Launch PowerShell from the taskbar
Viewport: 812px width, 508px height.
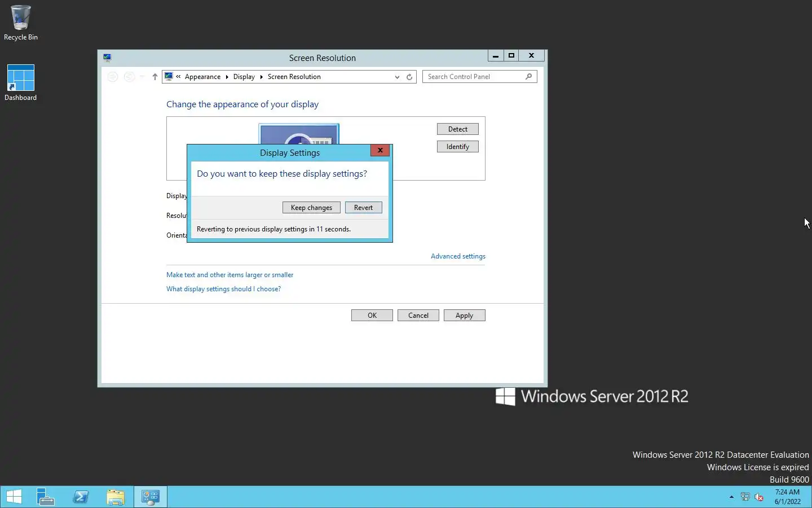pyautogui.click(x=81, y=497)
